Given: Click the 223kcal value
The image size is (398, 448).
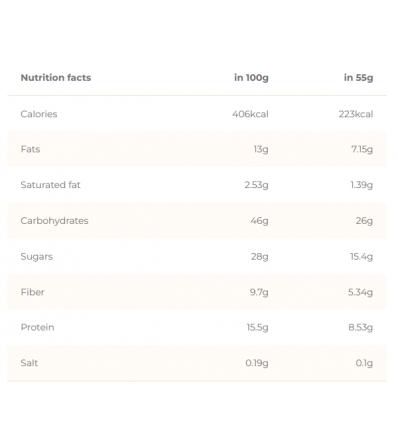Looking at the screenshot, I should (356, 114).
